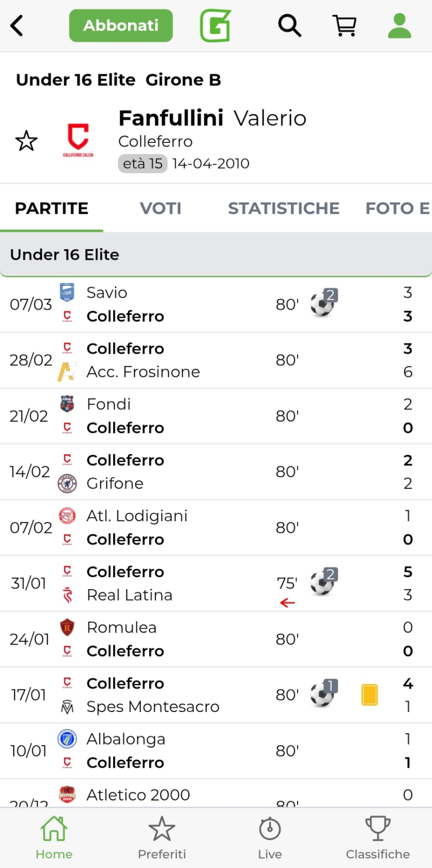Open the user profile icon
Screen dimensions: 432x868
coord(400,25)
